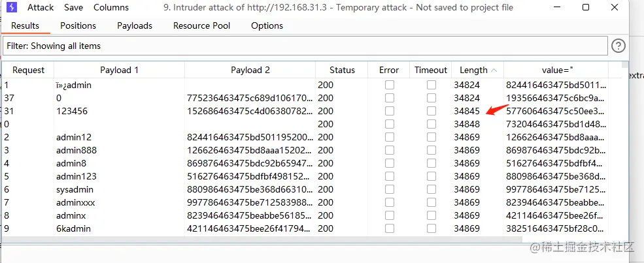Open the Columns menu

111,8
